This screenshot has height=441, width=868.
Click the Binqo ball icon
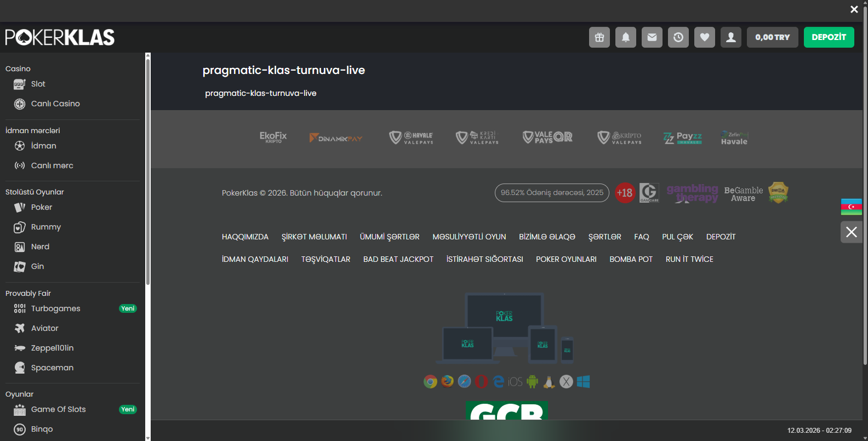20,429
